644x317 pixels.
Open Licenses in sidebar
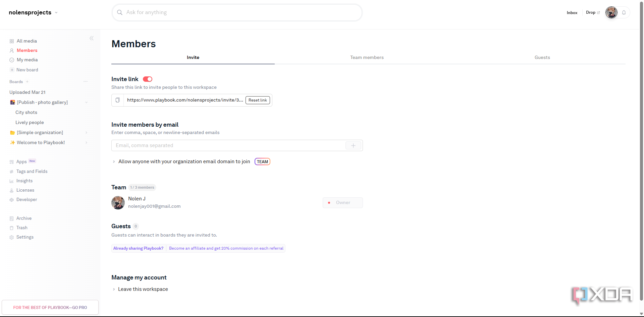click(x=25, y=190)
